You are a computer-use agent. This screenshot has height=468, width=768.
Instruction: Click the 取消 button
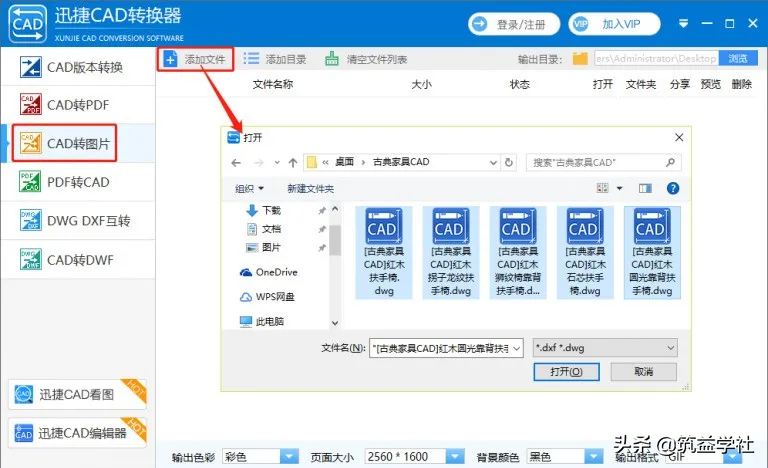pos(644,371)
